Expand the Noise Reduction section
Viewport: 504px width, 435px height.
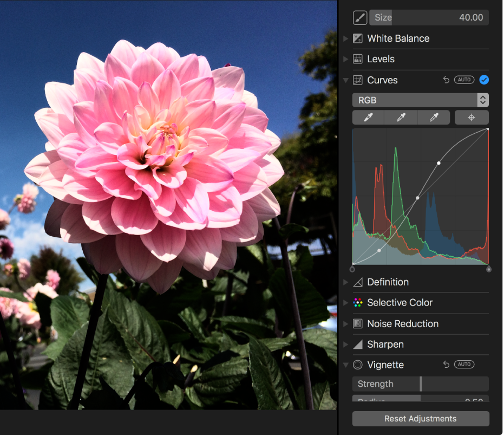[346, 324]
